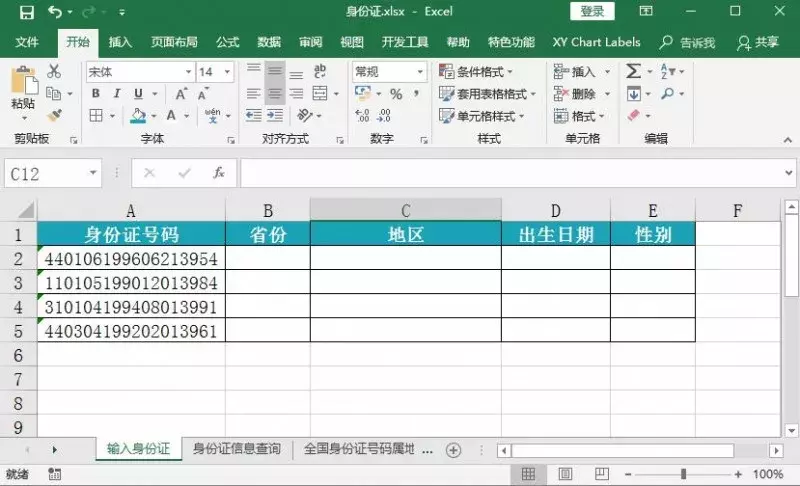Click the Sort and Filter icon

668,71
